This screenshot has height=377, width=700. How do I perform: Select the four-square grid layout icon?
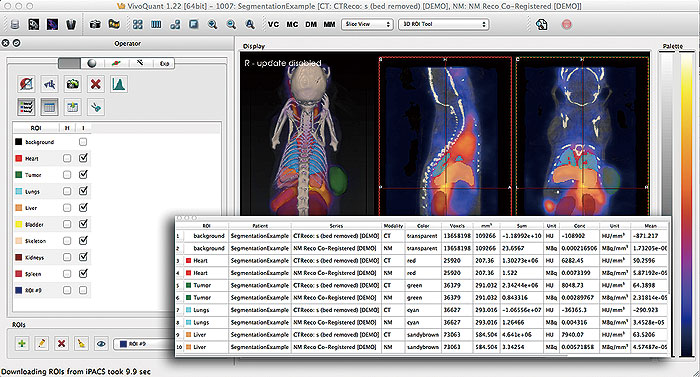pyautogui.click(x=138, y=24)
